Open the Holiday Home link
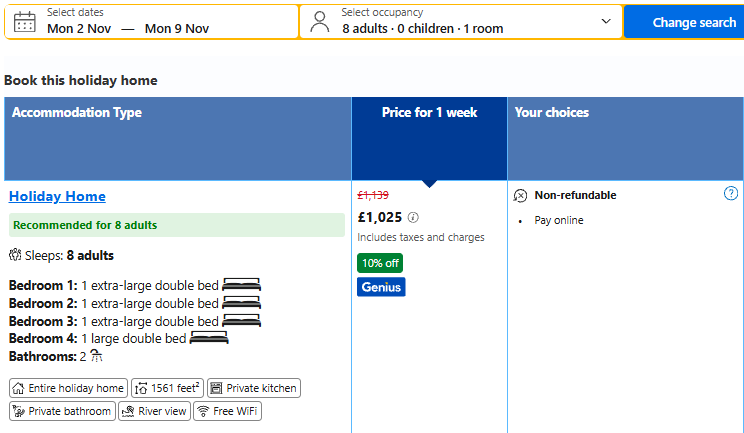The height and width of the screenshot is (433, 744). (x=57, y=196)
